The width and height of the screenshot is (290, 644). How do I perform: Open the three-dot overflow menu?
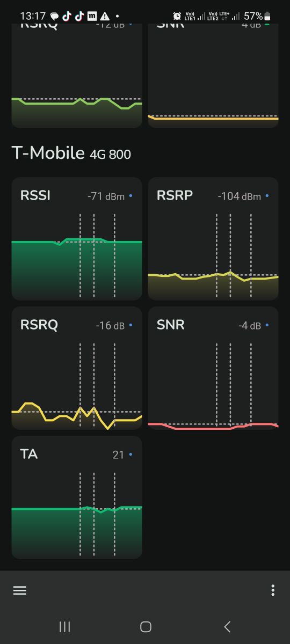point(273,590)
